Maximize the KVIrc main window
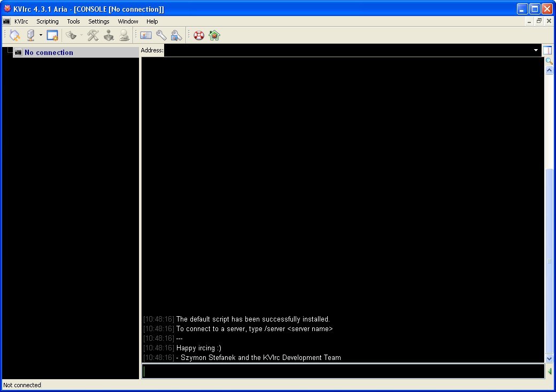Image resolution: width=556 pixels, height=392 pixels. pyautogui.click(x=535, y=9)
